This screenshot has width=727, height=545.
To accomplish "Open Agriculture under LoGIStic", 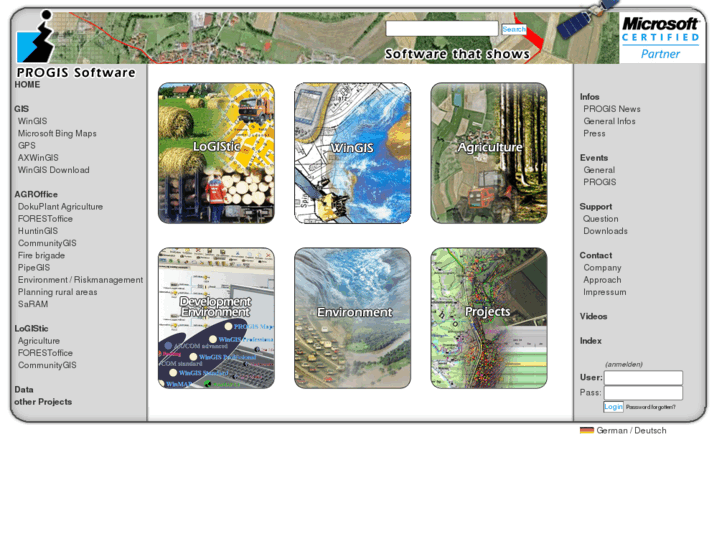I will [38, 340].
